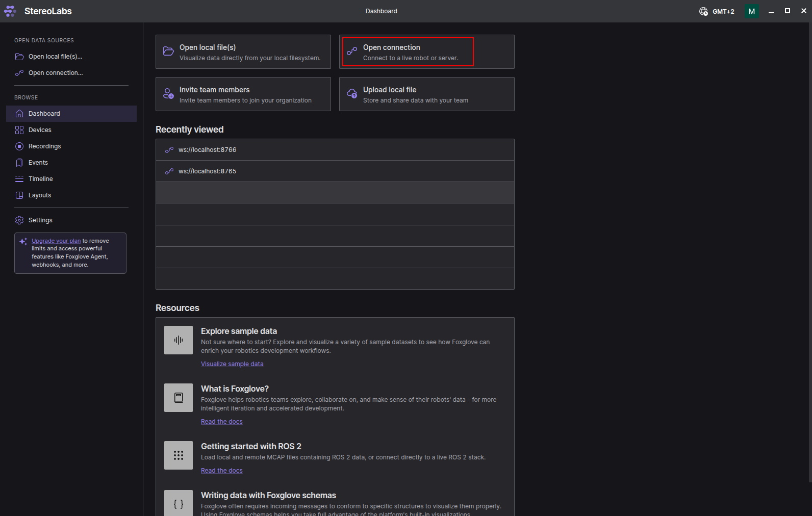Click the Layouts panel icon
This screenshot has height=516, width=812.
pyautogui.click(x=19, y=195)
